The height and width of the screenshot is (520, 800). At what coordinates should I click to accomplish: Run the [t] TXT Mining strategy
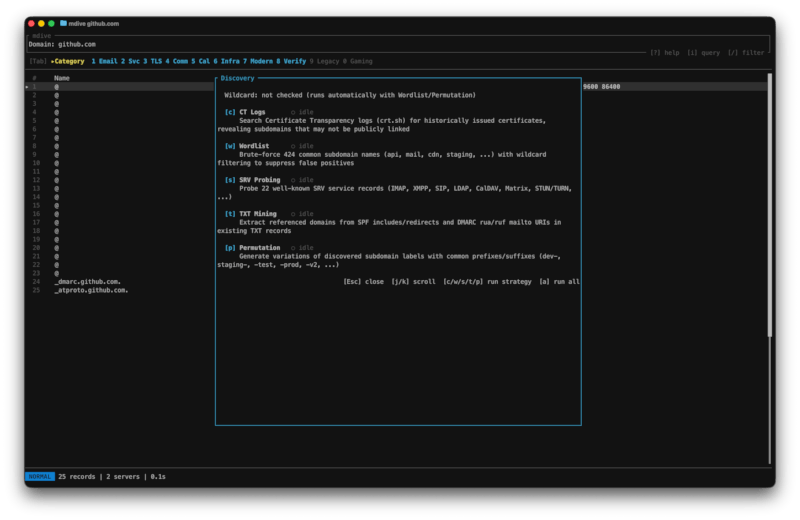tap(251, 214)
